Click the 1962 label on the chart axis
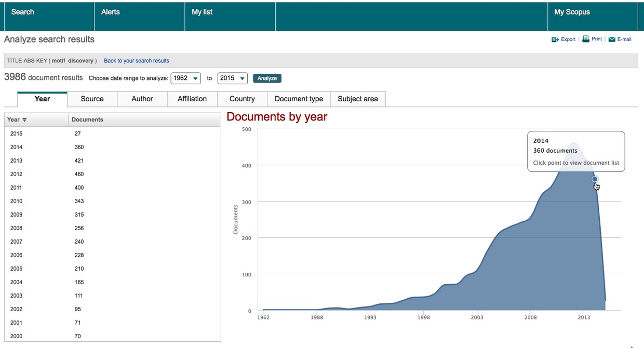Viewport: 644px width, 348px height. [x=263, y=317]
